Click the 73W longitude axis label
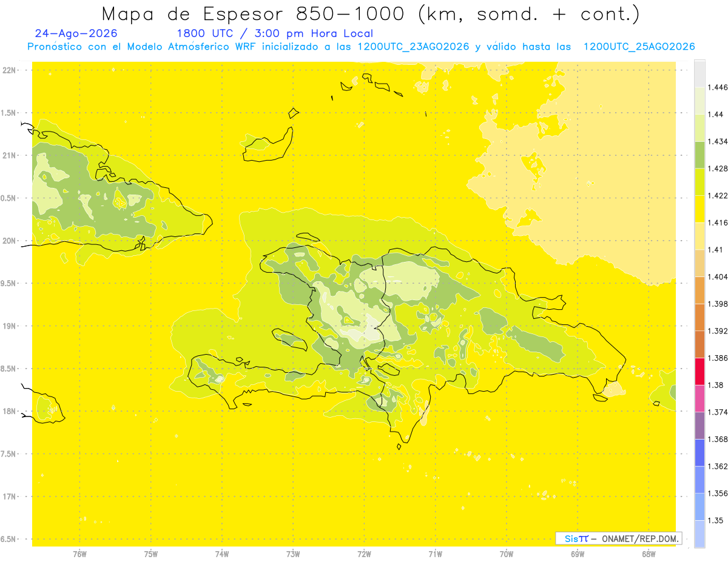This screenshot has height=562, width=728. click(293, 554)
